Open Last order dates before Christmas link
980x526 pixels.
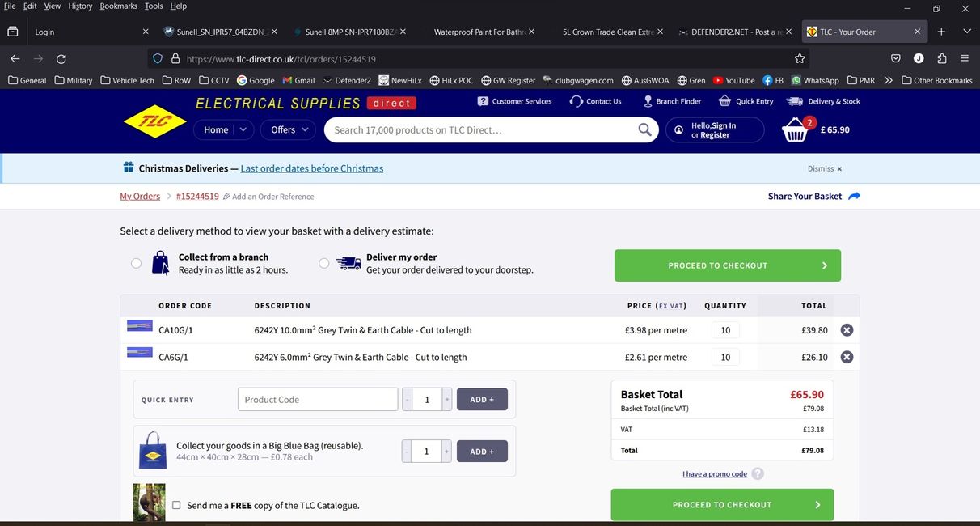[312, 168]
